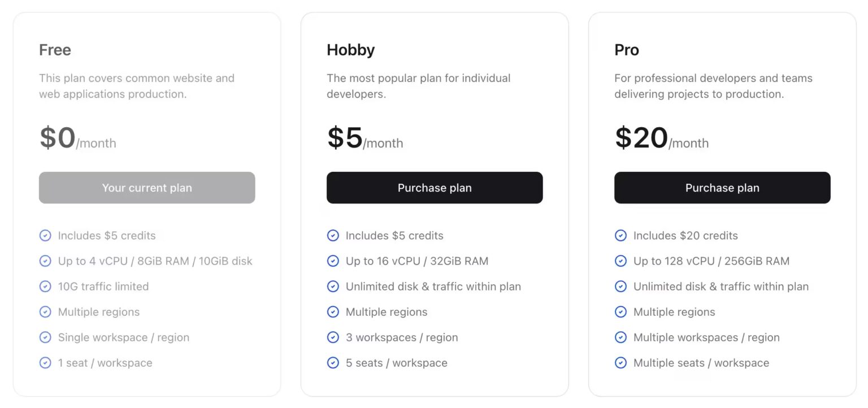Click check icon next to 'Multiple seats / workspace'
This screenshot has height=408, width=868.
click(x=620, y=363)
